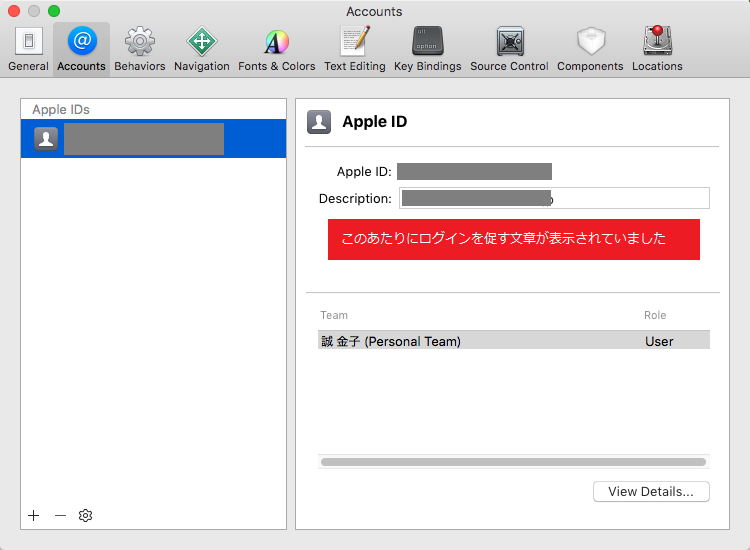Click the Team column header
The image size is (750, 550).
point(334,315)
